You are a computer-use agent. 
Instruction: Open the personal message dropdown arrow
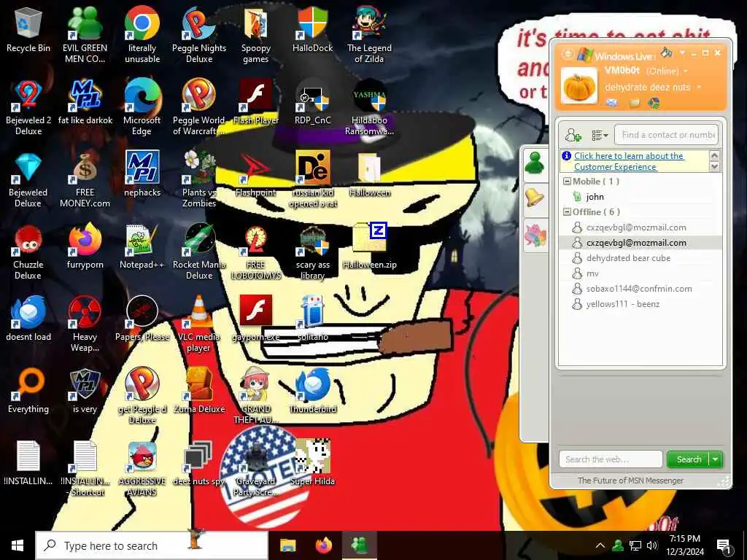pos(699,87)
